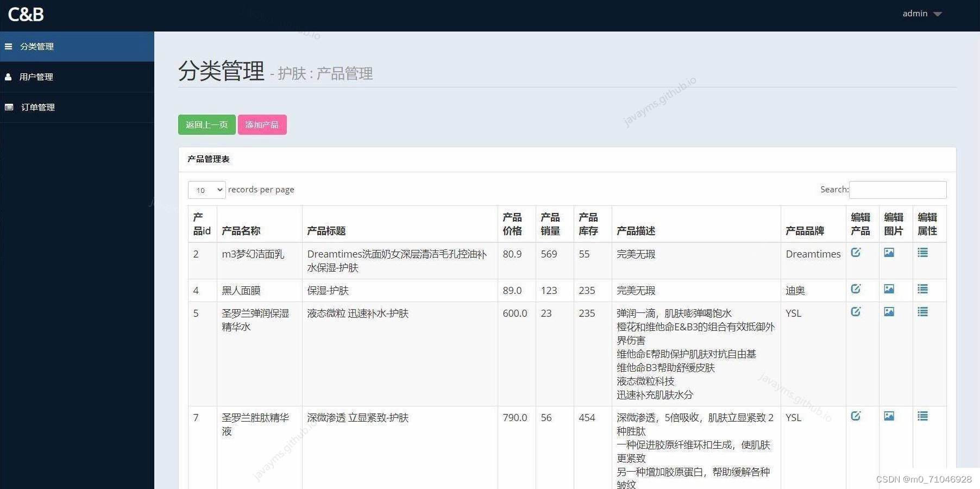980x489 pixels.
Task: Edit product 圣罗兰胜肽精华液 pencil icon
Action: pyautogui.click(x=856, y=416)
